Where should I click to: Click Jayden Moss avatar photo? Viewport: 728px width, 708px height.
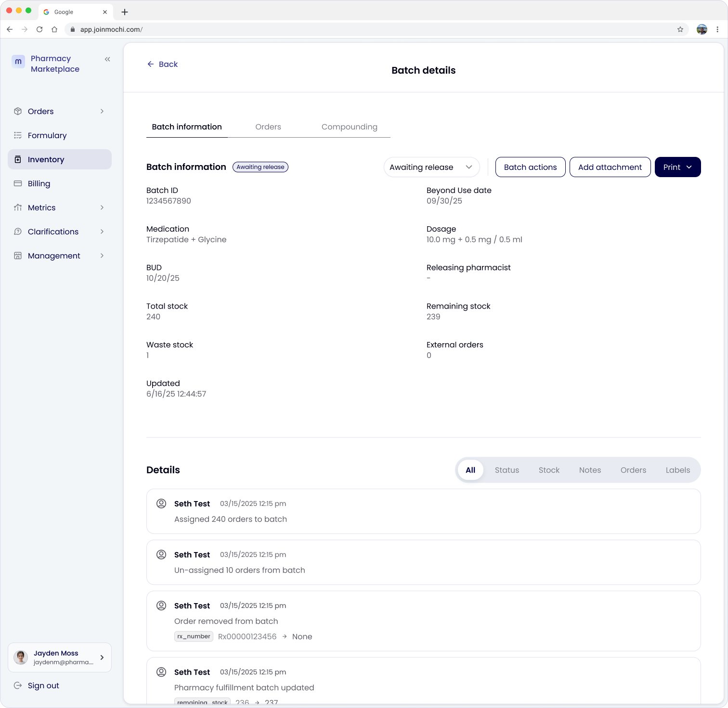(21, 657)
